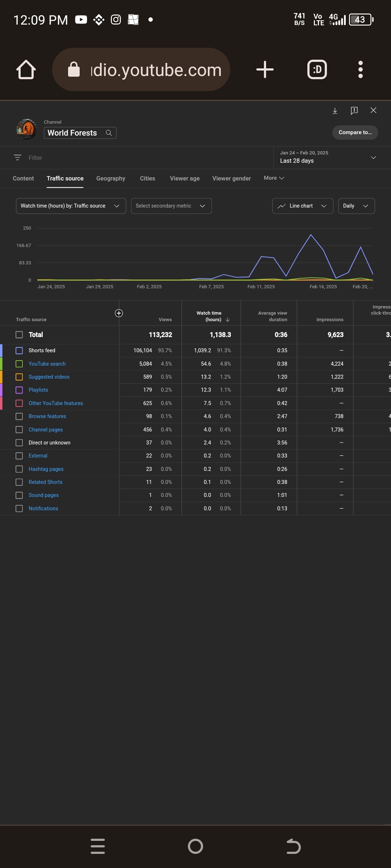The height and width of the screenshot is (868, 391).
Task: Enable the Browse features checkbox
Action: [x=19, y=416]
